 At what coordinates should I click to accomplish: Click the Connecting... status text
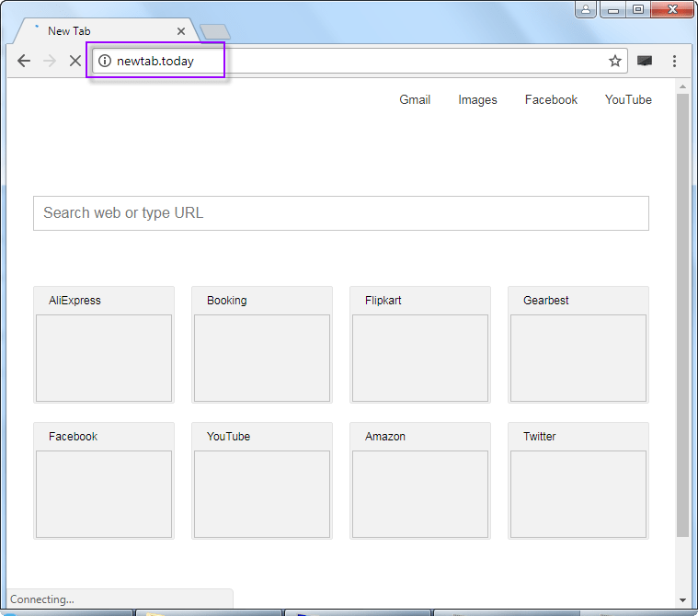(x=42, y=599)
